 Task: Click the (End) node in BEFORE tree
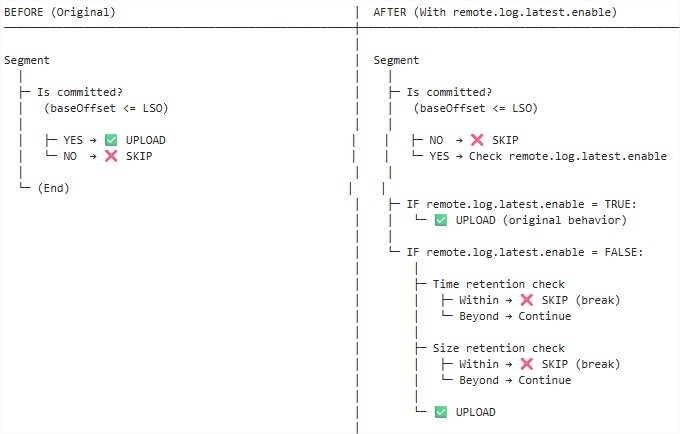pos(53,188)
